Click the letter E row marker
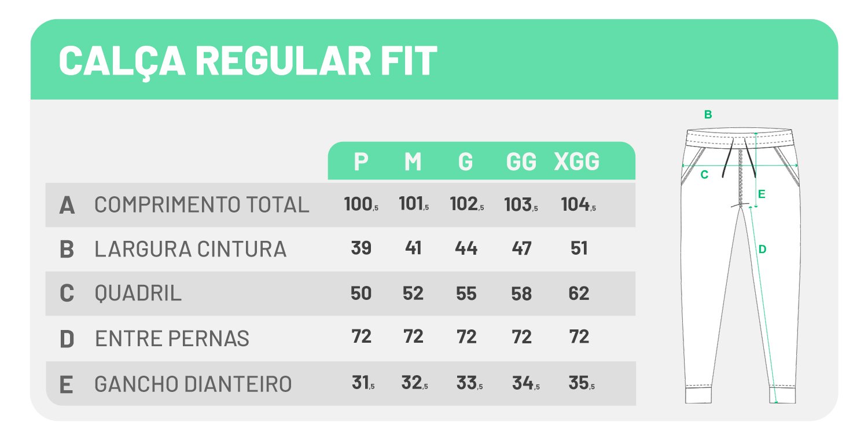The height and width of the screenshot is (440, 868). 66,384
